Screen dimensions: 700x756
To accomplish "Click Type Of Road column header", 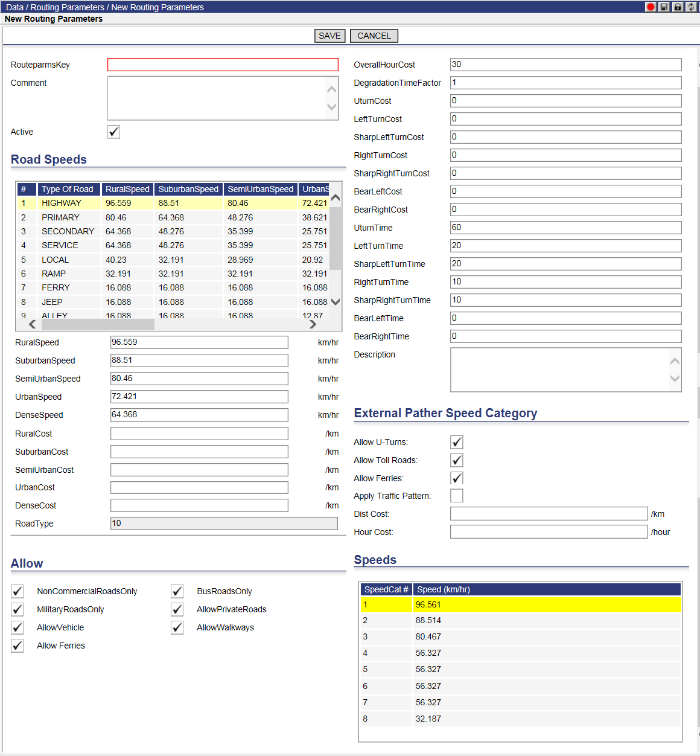I will tap(69, 189).
